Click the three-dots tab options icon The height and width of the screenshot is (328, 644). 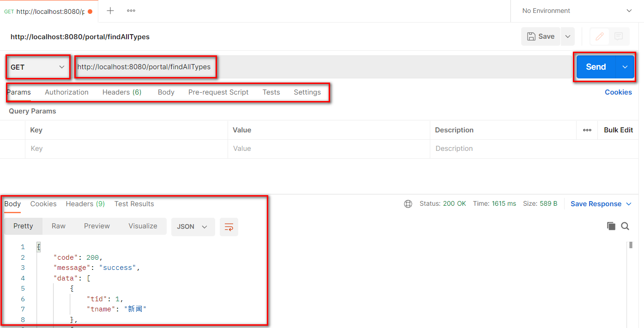point(131,11)
